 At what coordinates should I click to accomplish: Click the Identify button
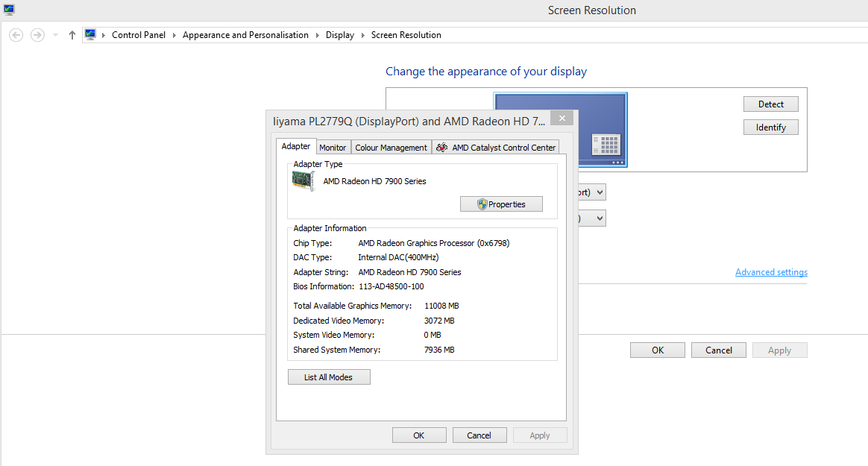770,127
